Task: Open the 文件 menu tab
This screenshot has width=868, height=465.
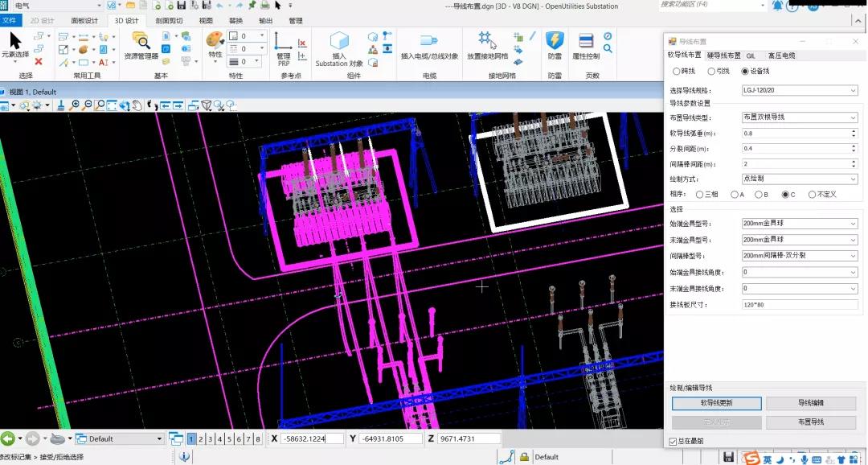Action: [x=10, y=20]
